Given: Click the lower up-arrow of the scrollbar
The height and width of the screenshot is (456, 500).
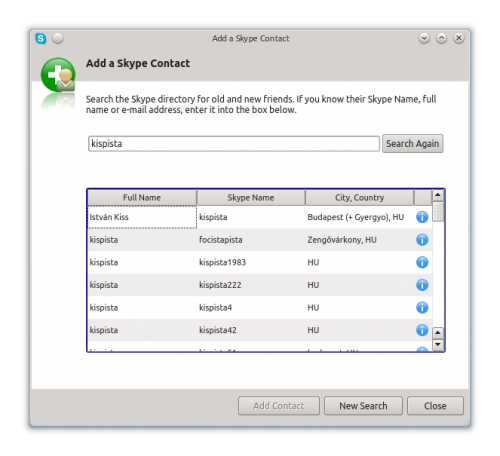Looking at the screenshot, I should click(438, 333).
